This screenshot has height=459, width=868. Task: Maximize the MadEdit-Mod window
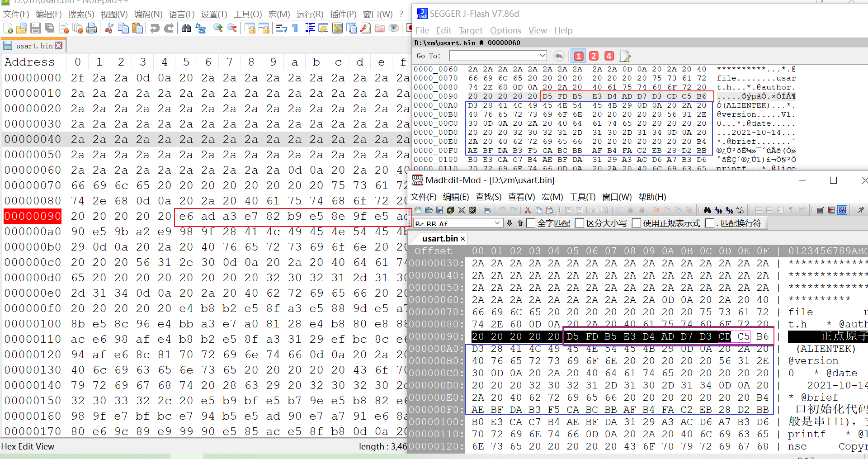point(833,180)
